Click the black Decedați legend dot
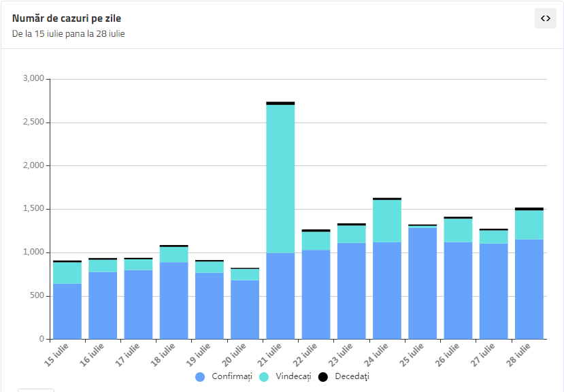Viewport: 564px width, 392px height. [323, 377]
